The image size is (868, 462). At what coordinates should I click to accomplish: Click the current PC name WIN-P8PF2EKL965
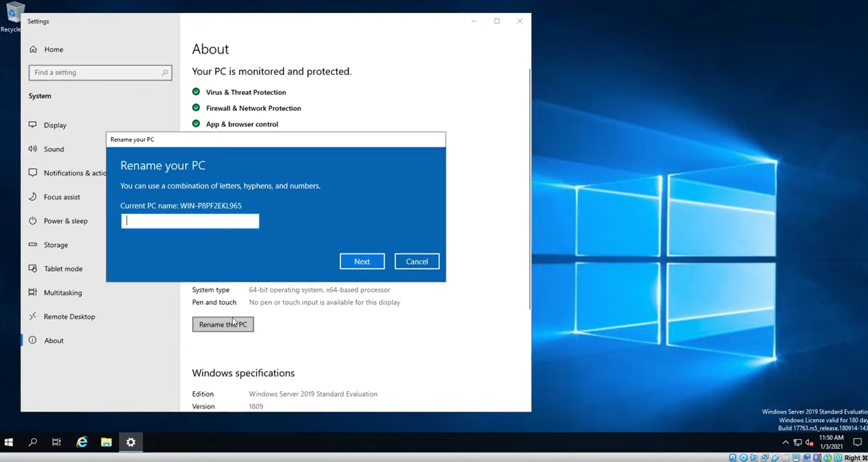211,206
